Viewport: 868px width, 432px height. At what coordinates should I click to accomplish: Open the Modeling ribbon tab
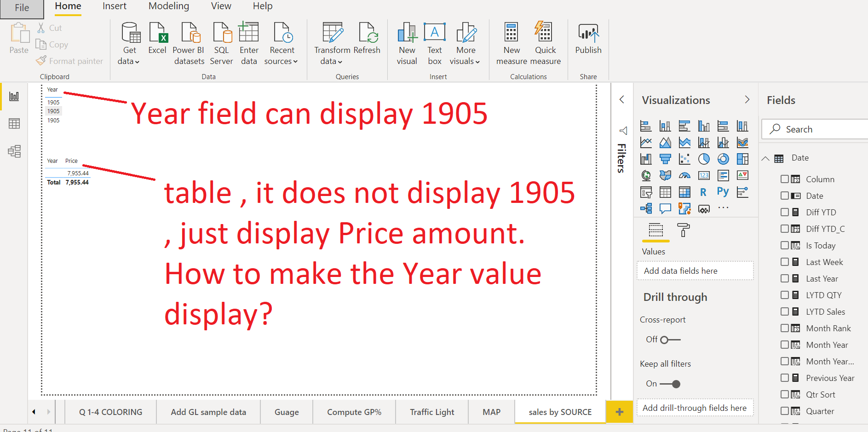click(169, 6)
